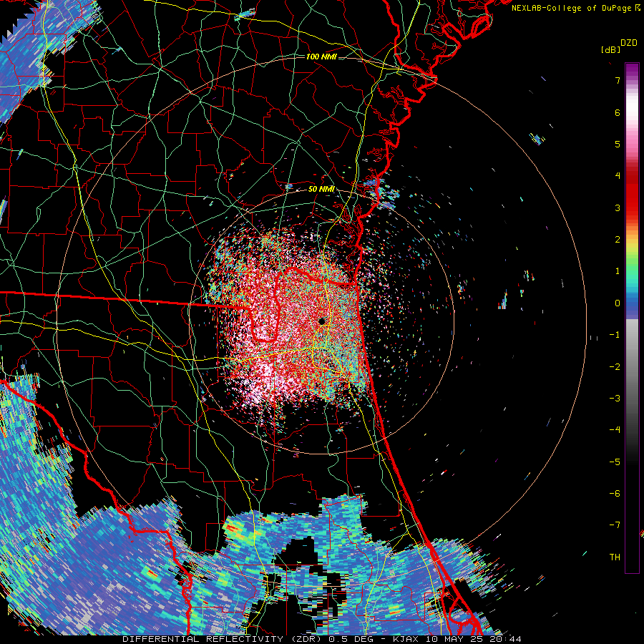644x644 pixels.
Task: Click the -7 value on the legend
Action: pos(615,525)
